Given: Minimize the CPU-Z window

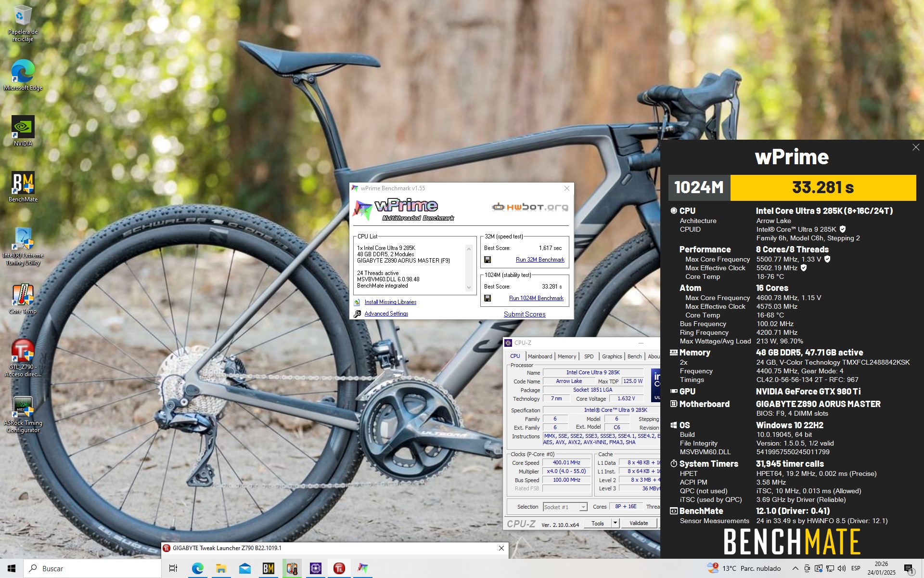Looking at the screenshot, I should point(641,343).
